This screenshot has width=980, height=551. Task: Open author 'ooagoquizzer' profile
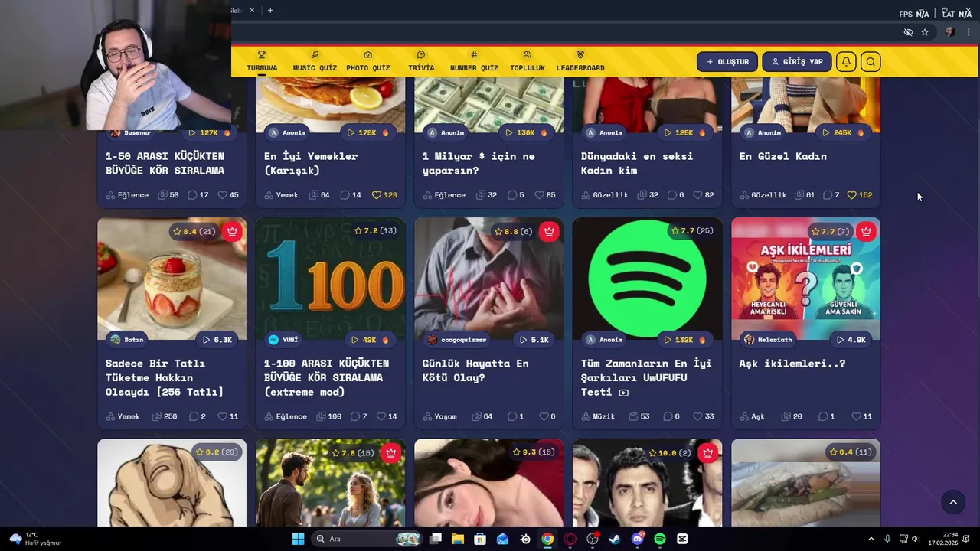click(x=457, y=340)
